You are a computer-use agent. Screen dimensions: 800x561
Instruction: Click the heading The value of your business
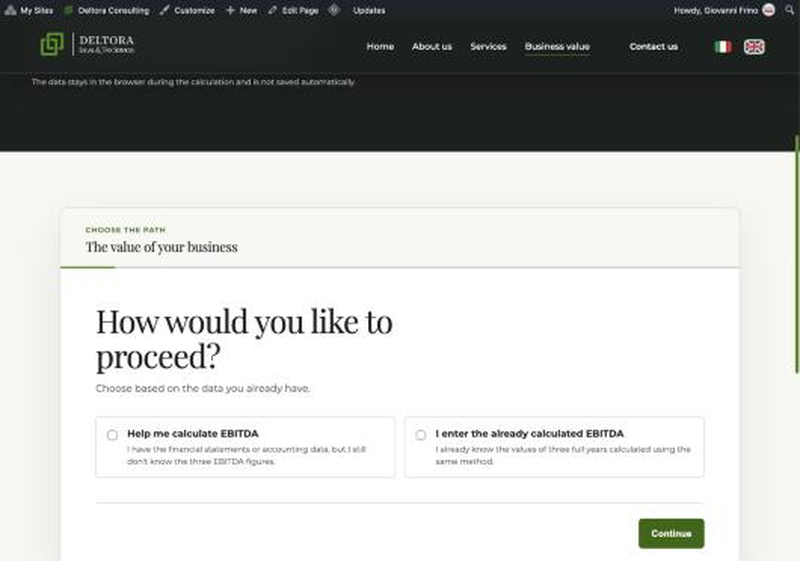[162, 247]
